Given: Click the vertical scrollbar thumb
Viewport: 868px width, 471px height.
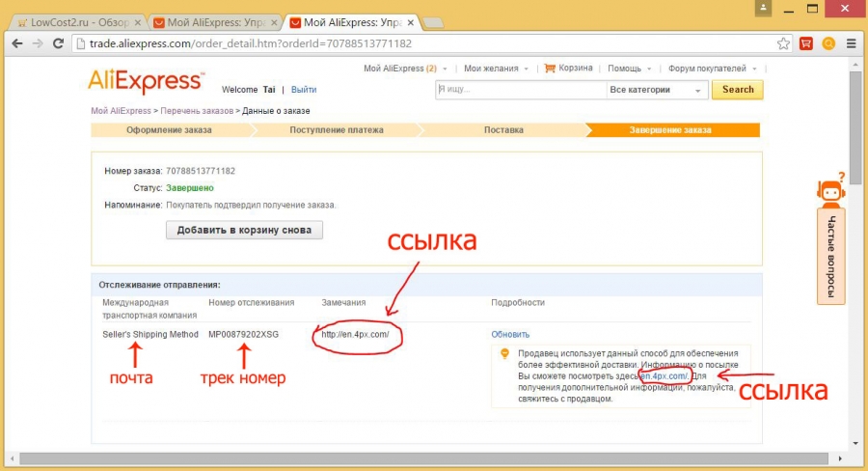Looking at the screenshot, I should click(x=855, y=127).
